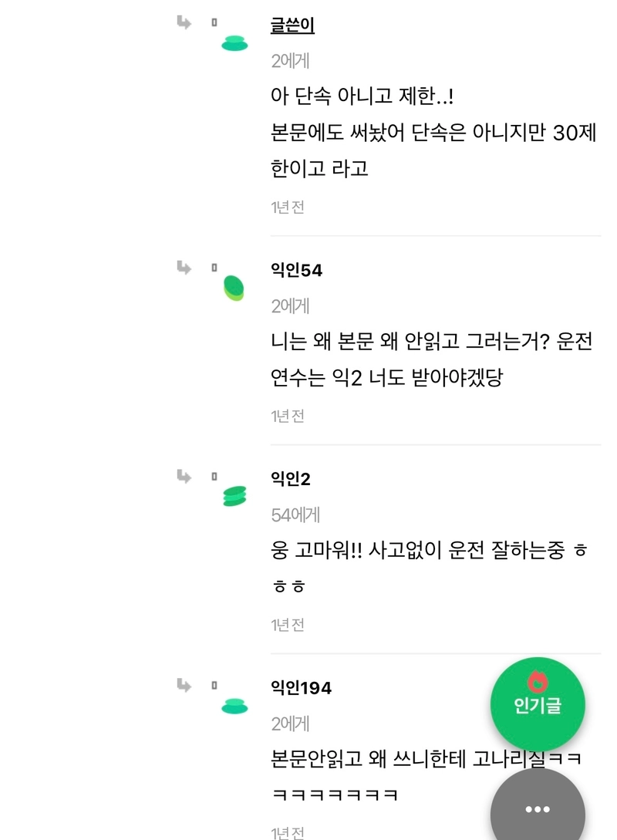The height and width of the screenshot is (840, 617).
Task: Click reply arrow icon beside 익인194 comment
Action: (x=184, y=685)
